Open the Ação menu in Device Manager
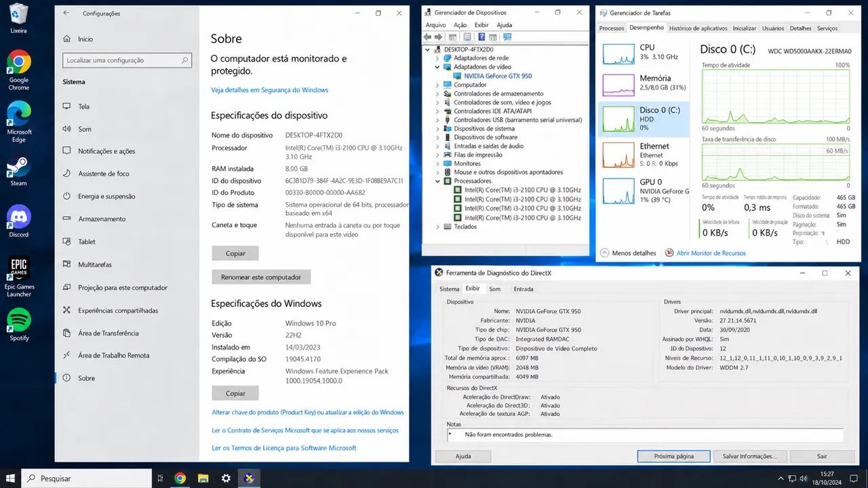This screenshot has width=868, height=488. pos(460,25)
